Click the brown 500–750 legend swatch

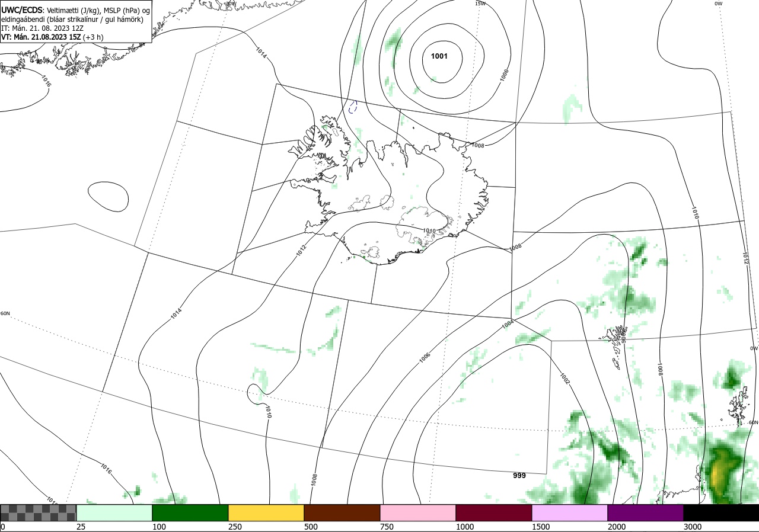tap(342, 512)
